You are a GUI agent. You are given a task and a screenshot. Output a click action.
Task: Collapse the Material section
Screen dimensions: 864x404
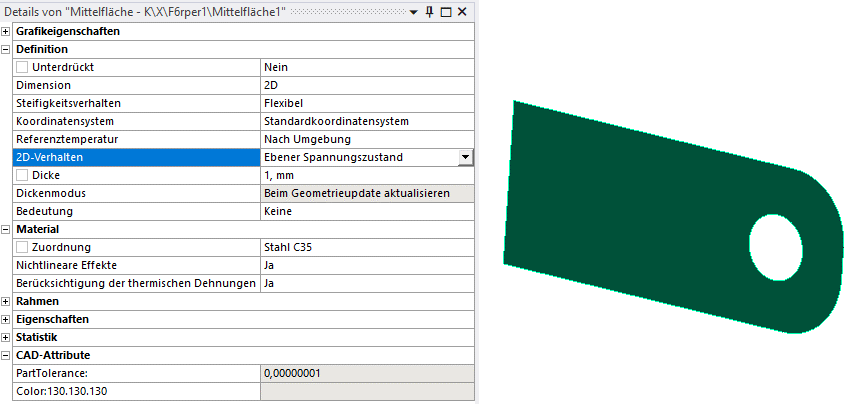[6, 229]
